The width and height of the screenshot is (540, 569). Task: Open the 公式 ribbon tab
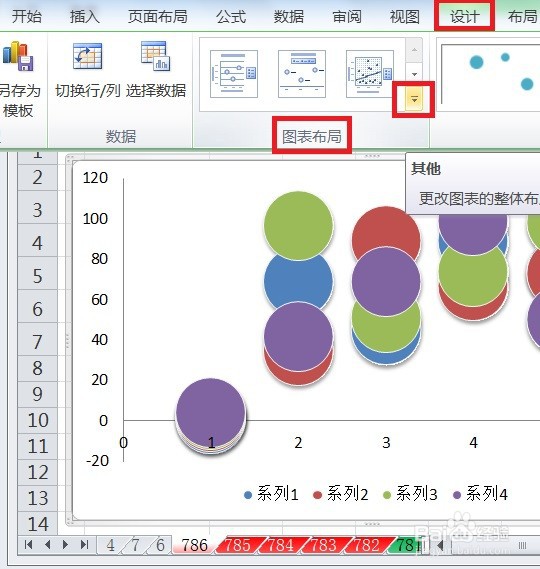click(231, 17)
